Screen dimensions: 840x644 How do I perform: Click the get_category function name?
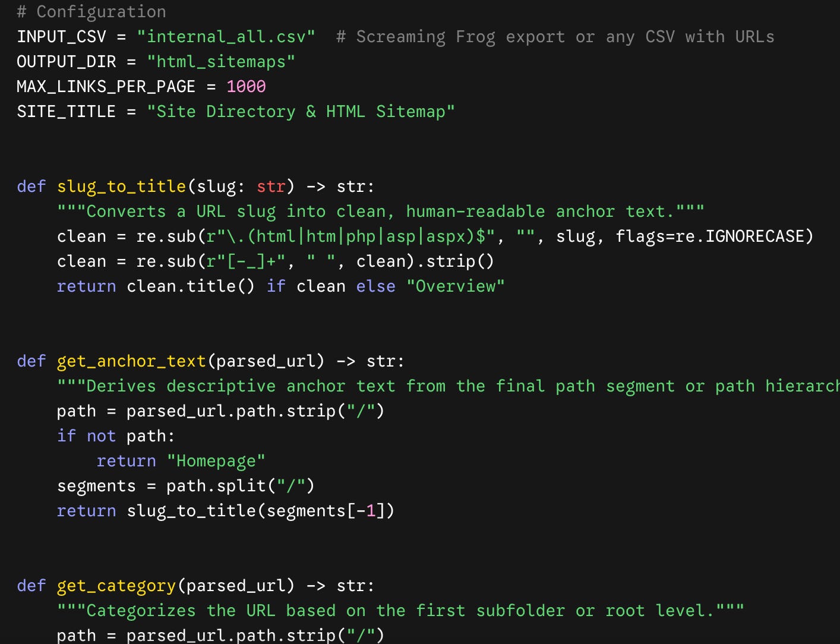[116, 586]
